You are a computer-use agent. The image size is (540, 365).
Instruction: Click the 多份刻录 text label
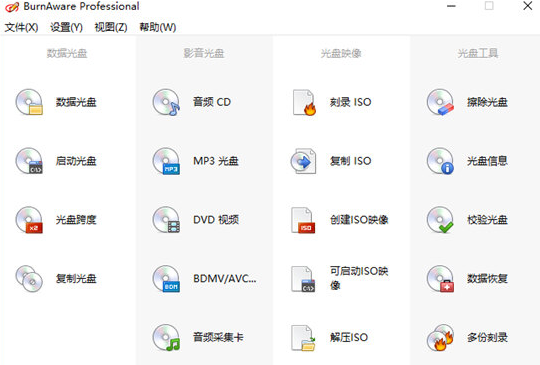coord(487,337)
